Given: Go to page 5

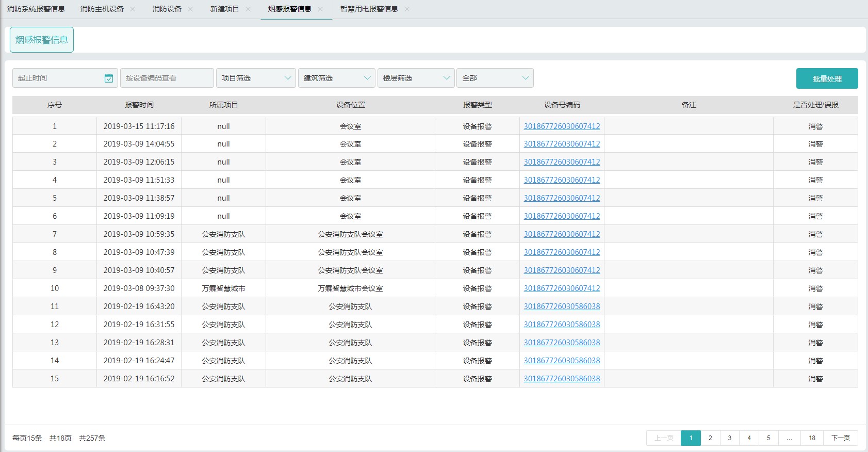Looking at the screenshot, I should pyautogui.click(x=768, y=438).
